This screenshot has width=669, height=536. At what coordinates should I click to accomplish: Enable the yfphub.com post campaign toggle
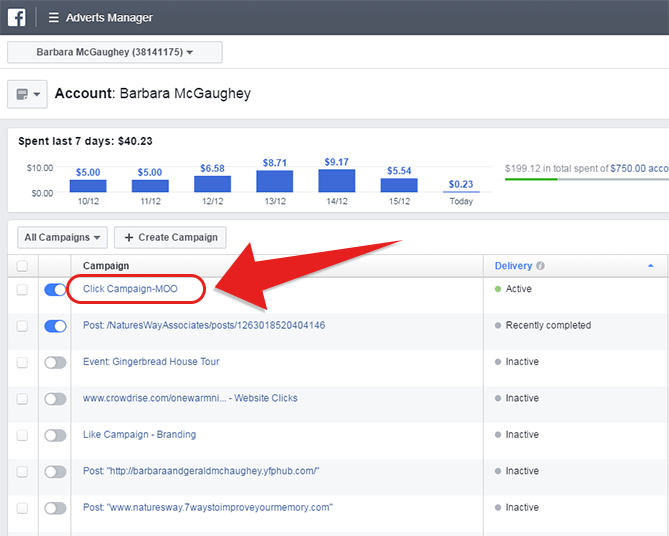click(x=55, y=472)
